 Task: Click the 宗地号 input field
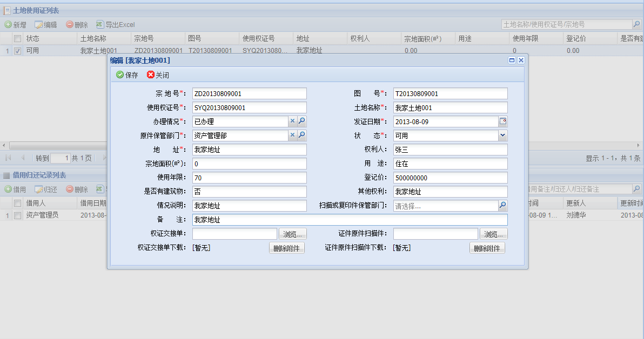(249, 93)
